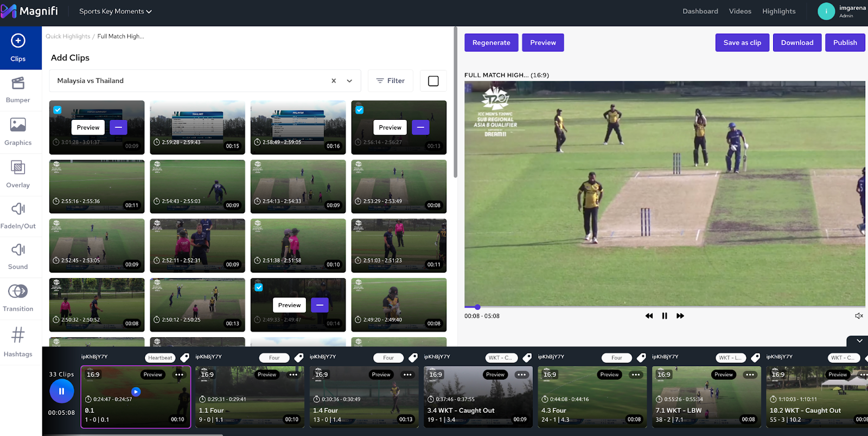868x436 pixels.
Task: Click the tag icon on 7.1 WKT clip
Action: (x=755, y=357)
